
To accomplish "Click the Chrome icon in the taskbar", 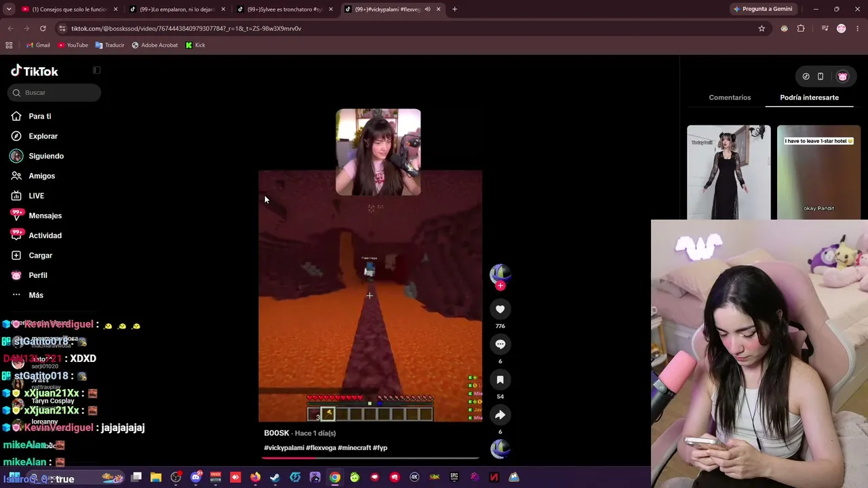I will point(335,477).
